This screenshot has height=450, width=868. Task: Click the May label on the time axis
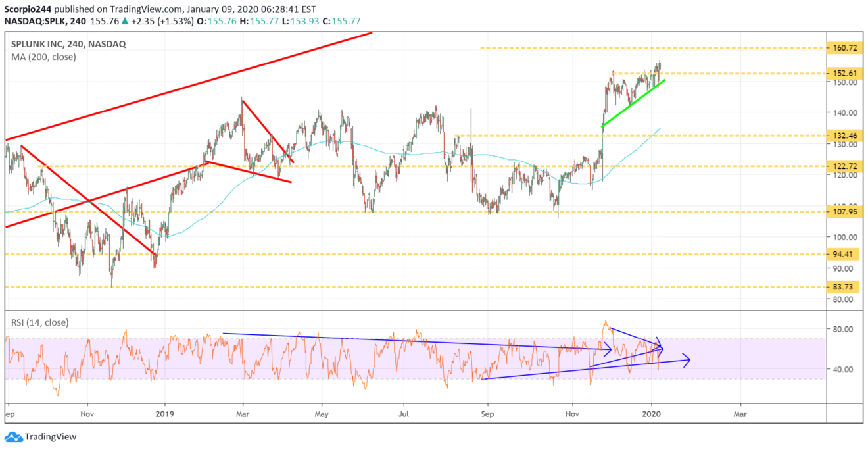pyautogui.click(x=322, y=414)
